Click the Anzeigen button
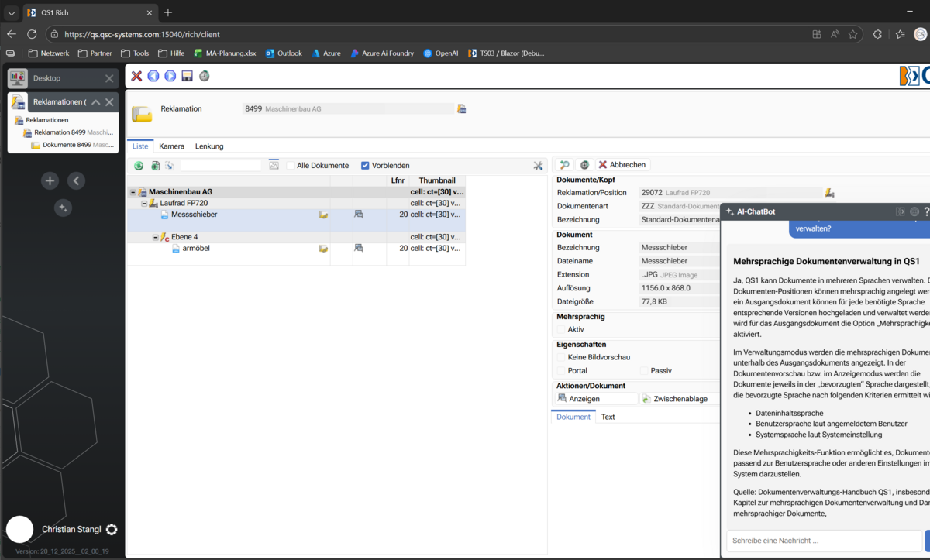Image resolution: width=930 pixels, height=560 pixels. pos(598,399)
